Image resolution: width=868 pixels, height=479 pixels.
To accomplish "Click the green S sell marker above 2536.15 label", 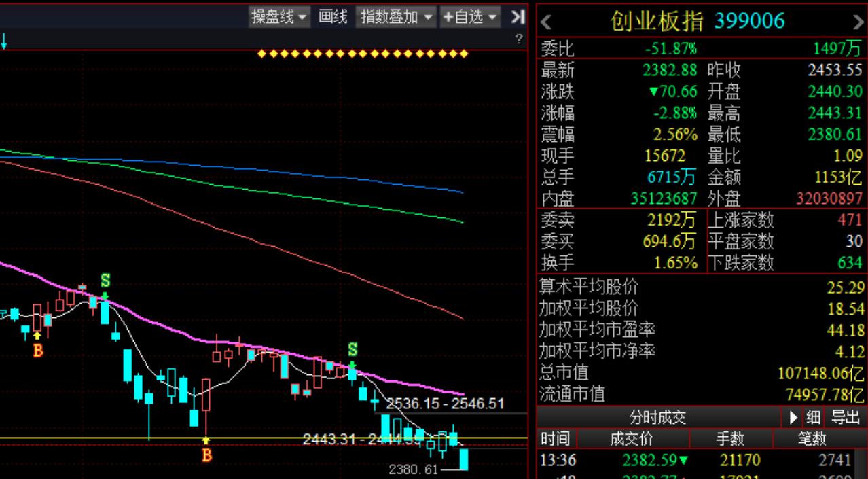I will (x=352, y=351).
